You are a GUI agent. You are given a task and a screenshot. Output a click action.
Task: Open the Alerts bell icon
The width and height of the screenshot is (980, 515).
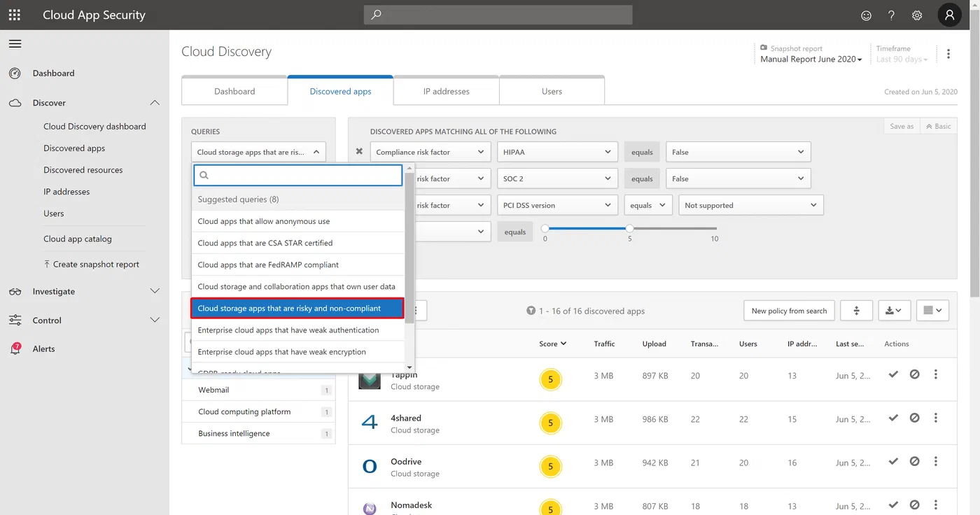(x=15, y=348)
